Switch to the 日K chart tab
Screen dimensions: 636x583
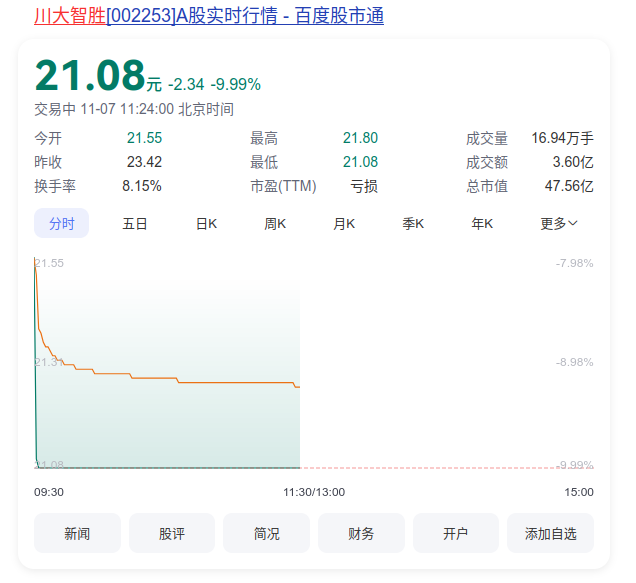(x=206, y=224)
